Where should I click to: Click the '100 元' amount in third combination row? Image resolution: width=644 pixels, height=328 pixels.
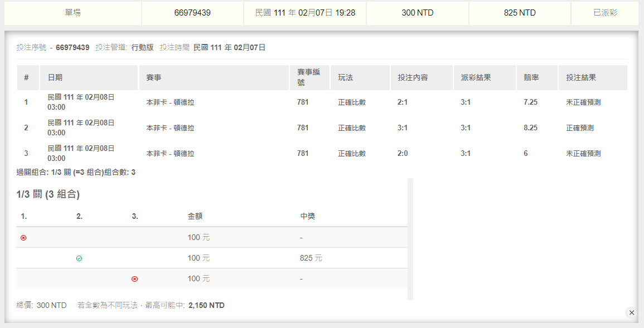199,279
